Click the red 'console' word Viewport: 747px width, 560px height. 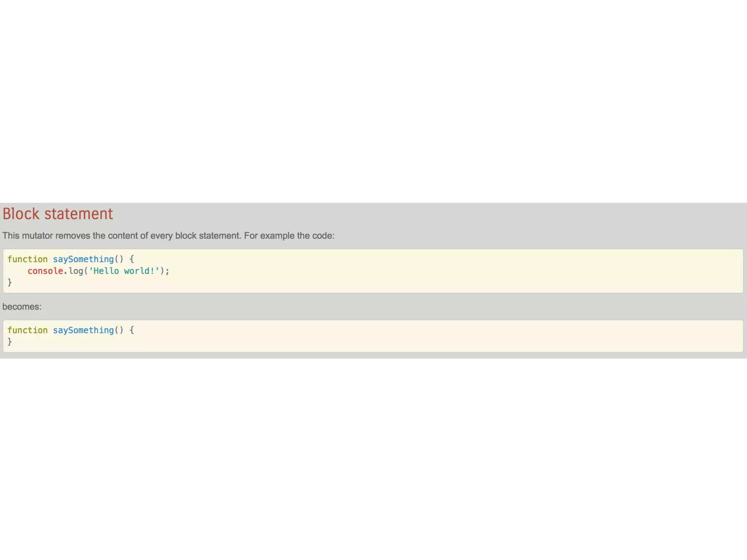click(x=45, y=271)
